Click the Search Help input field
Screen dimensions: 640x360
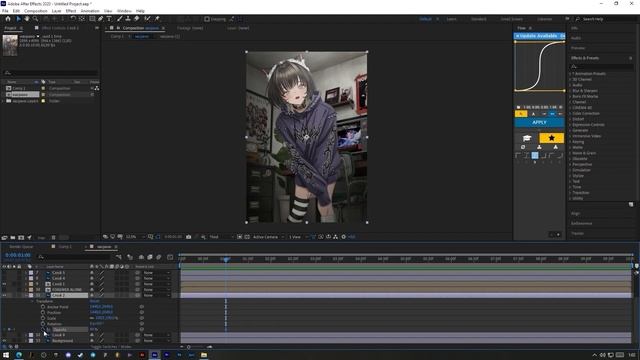(x=606, y=19)
